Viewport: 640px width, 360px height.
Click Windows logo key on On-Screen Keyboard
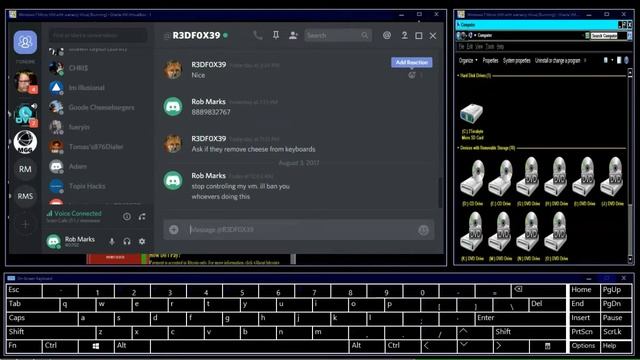point(96,346)
